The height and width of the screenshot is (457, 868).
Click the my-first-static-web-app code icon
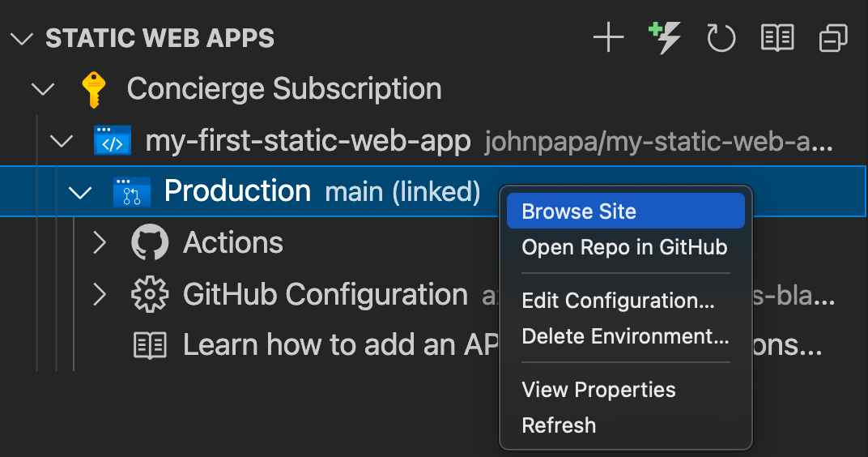113,140
